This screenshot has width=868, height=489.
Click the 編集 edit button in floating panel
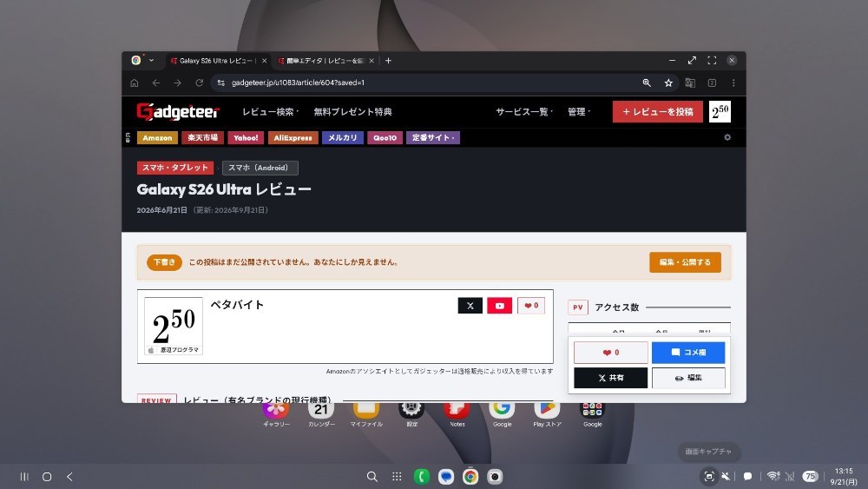688,378
